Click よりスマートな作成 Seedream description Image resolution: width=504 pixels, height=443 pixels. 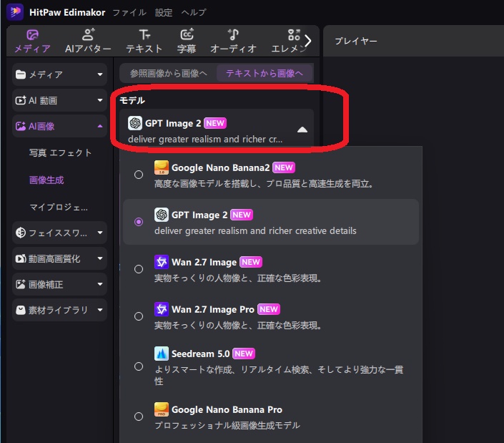[x=279, y=375]
